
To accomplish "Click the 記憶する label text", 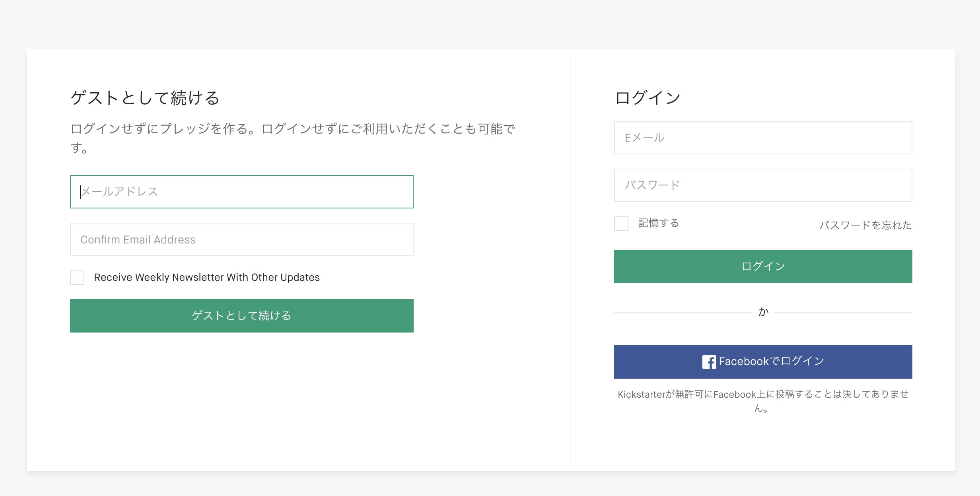I will (659, 223).
